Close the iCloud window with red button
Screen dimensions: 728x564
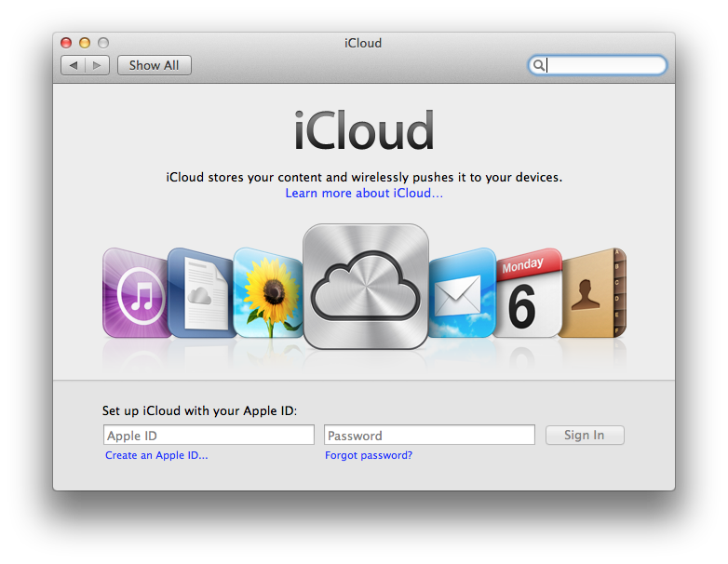pos(66,43)
